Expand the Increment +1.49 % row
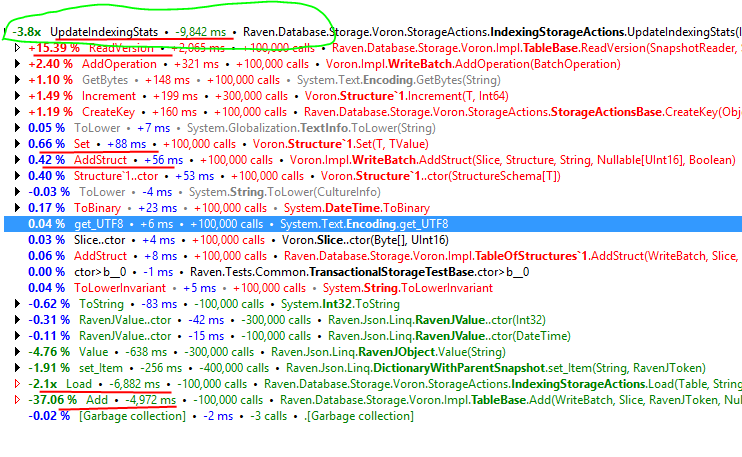The width and height of the screenshot is (742, 457). tap(17, 96)
